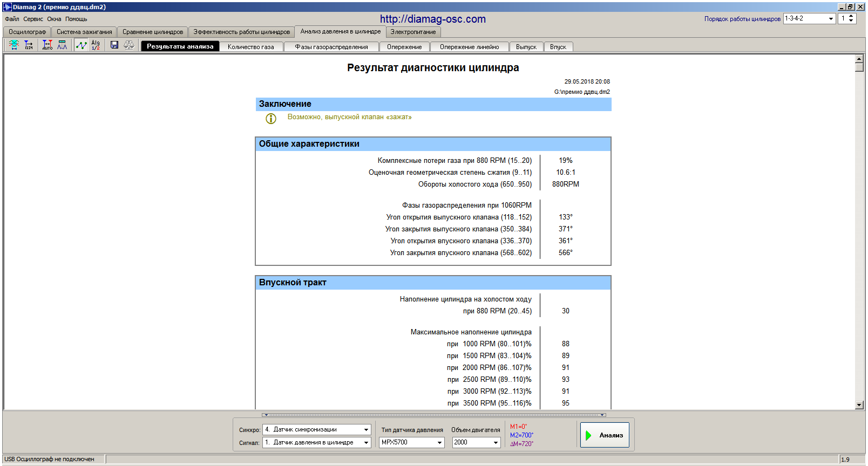The image size is (868, 466).
Task: Open the Опережение линейно sub-tab
Action: pos(469,47)
